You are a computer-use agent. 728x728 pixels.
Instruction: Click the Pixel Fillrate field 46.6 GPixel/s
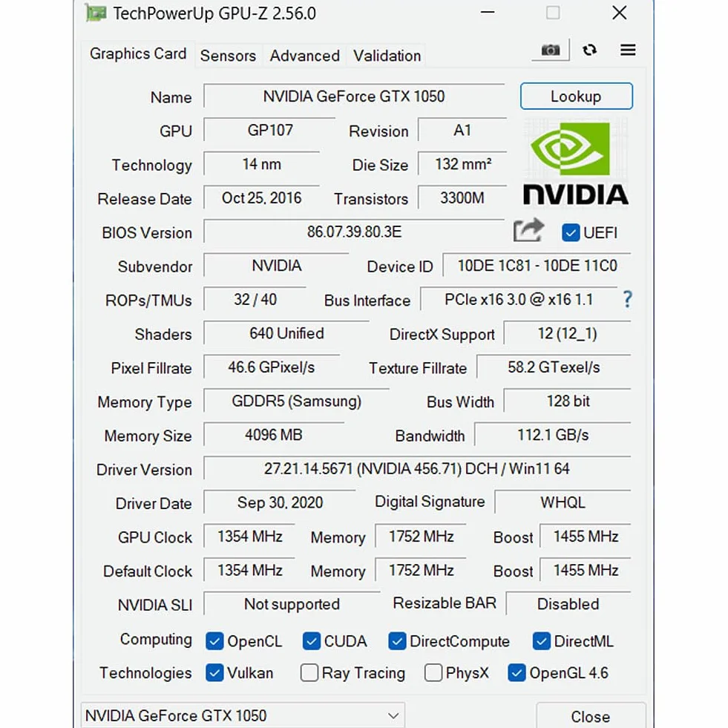(x=271, y=367)
